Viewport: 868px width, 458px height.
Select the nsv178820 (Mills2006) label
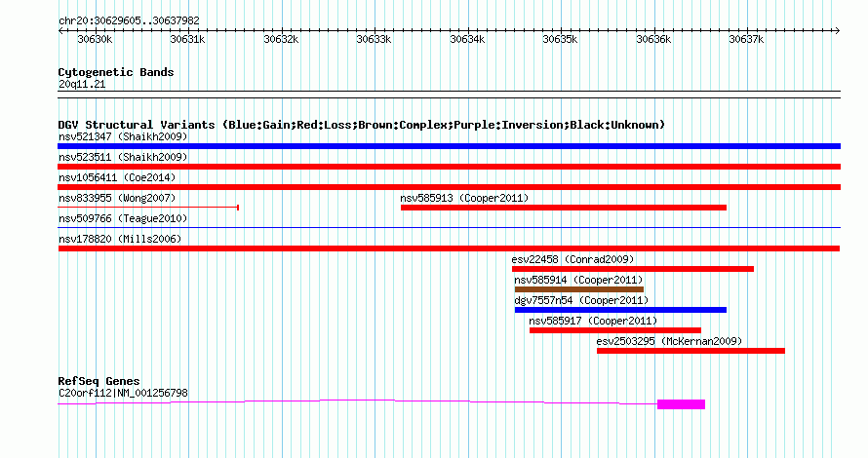[120, 239]
